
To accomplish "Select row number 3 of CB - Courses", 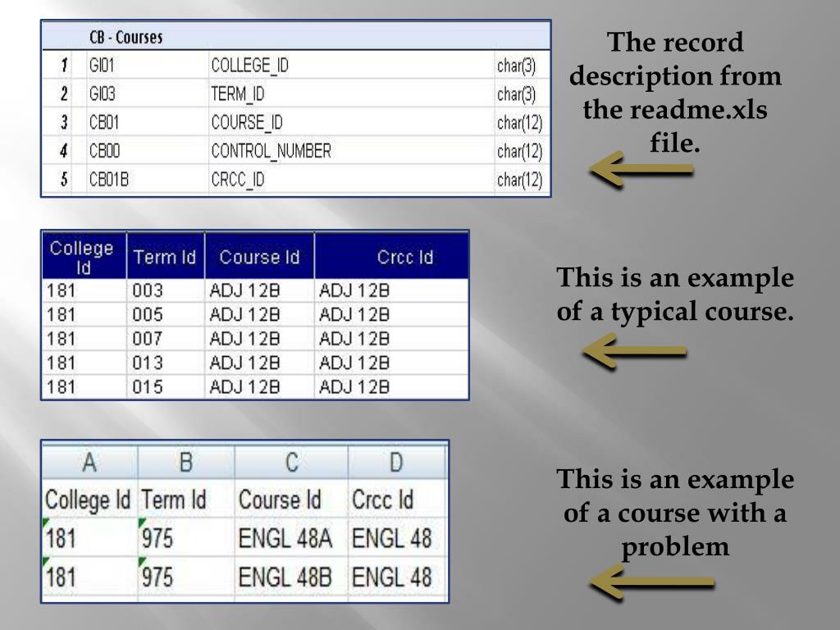I will pos(64,122).
